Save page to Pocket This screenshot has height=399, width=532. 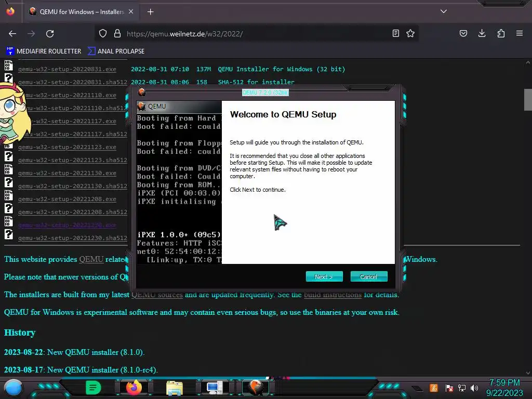(463, 33)
